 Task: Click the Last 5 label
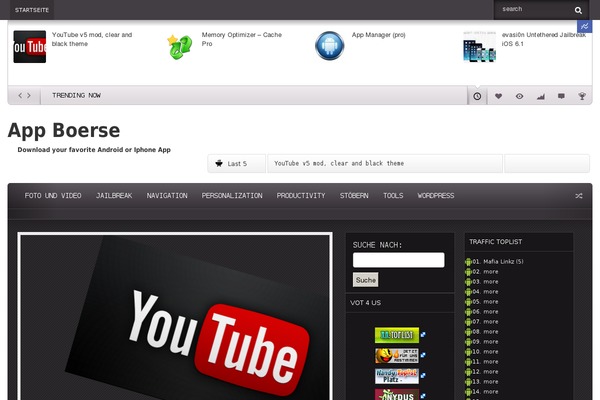coord(237,164)
